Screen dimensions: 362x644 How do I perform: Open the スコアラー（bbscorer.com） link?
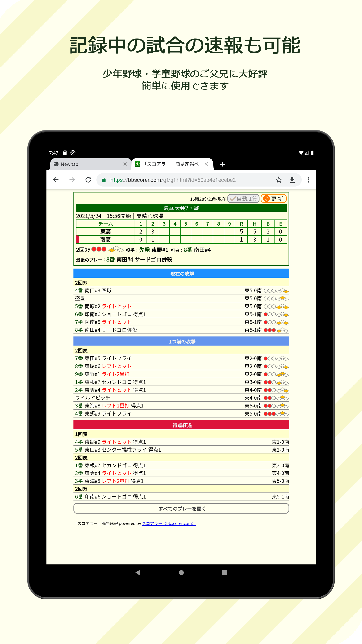tap(169, 523)
